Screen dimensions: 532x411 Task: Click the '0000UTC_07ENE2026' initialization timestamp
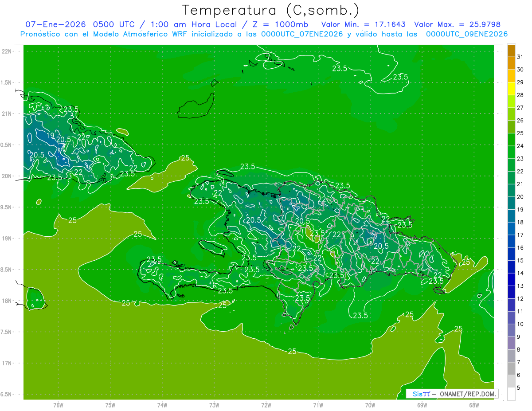click(302, 34)
